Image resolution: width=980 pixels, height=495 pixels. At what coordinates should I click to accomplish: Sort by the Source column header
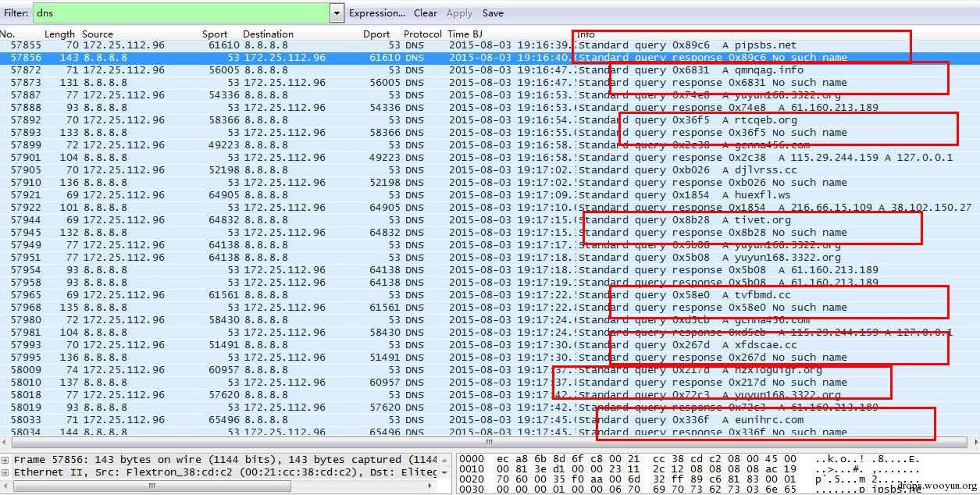click(x=98, y=34)
